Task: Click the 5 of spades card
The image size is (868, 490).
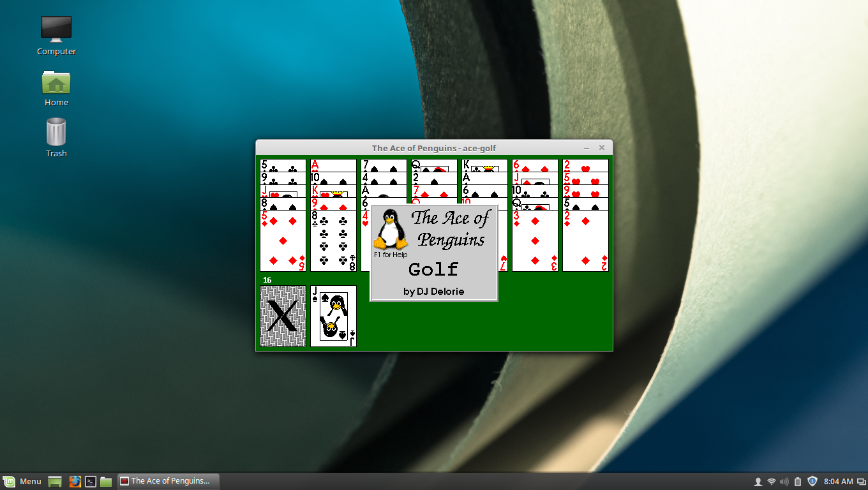Action: [585, 204]
